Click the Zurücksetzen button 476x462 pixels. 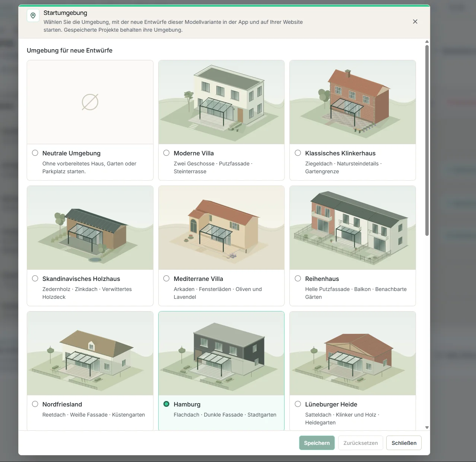pyautogui.click(x=361, y=443)
